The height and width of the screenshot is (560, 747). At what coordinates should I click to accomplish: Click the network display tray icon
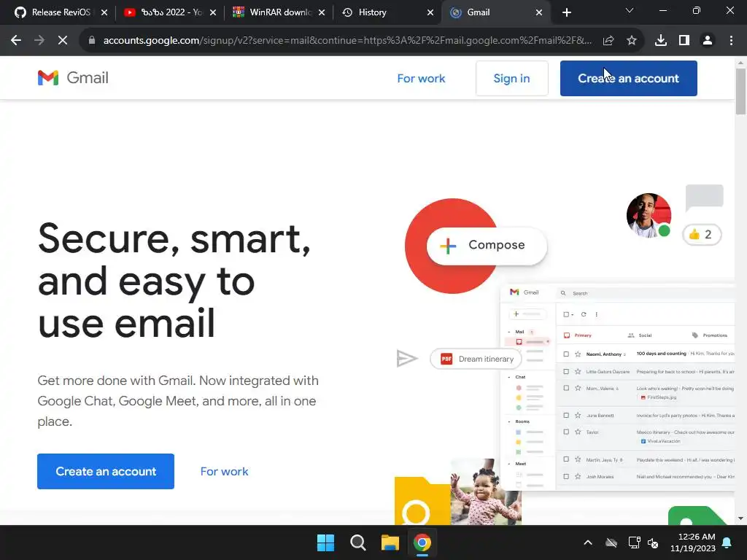point(634,542)
